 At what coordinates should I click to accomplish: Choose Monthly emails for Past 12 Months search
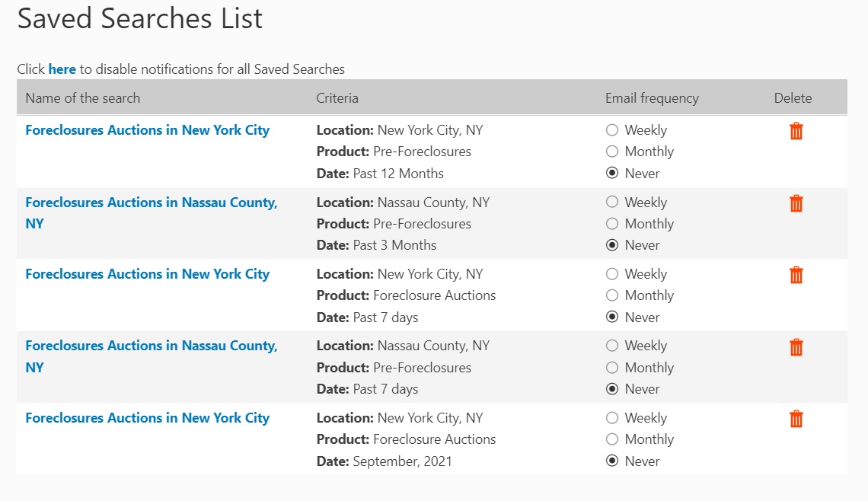point(612,152)
